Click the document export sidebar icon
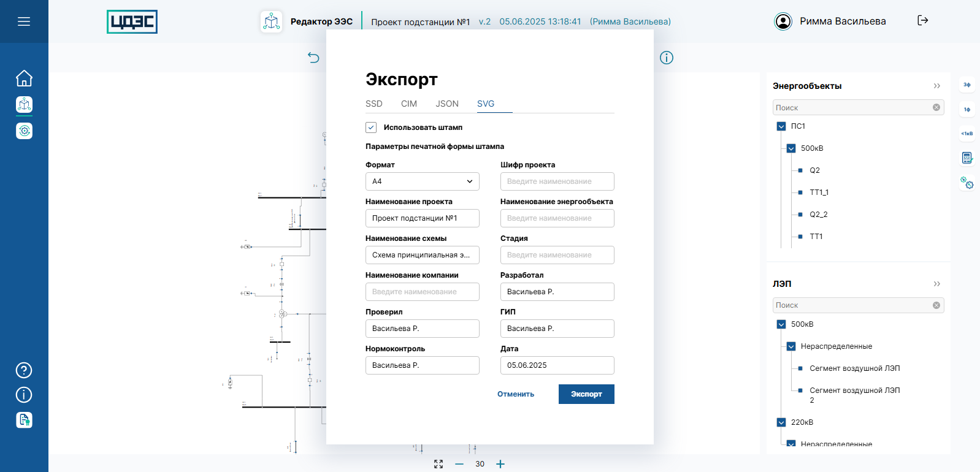This screenshot has height=472, width=980. pyautogui.click(x=24, y=420)
